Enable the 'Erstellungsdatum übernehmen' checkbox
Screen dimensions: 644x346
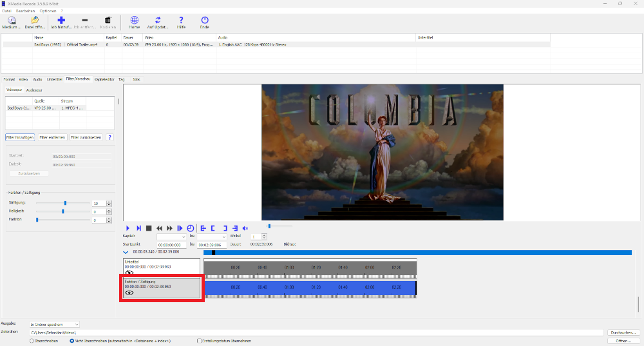point(199,341)
